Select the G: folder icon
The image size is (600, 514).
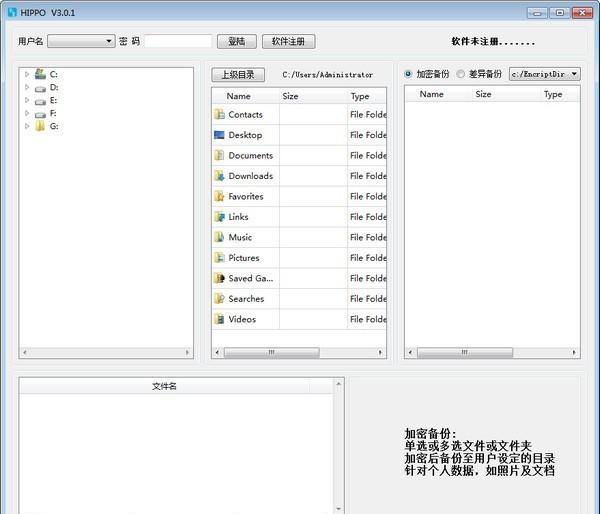pos(40,126)
